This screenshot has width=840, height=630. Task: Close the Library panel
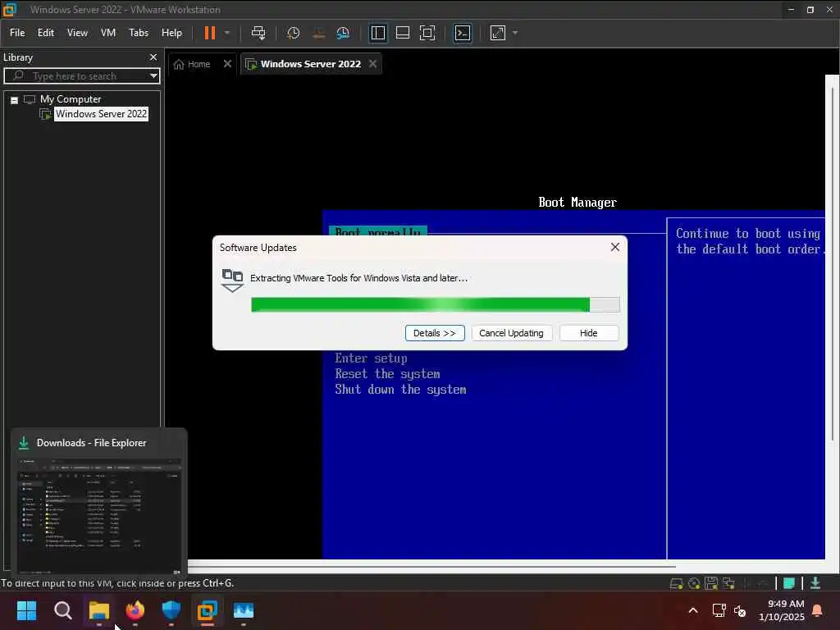(153, 57)
